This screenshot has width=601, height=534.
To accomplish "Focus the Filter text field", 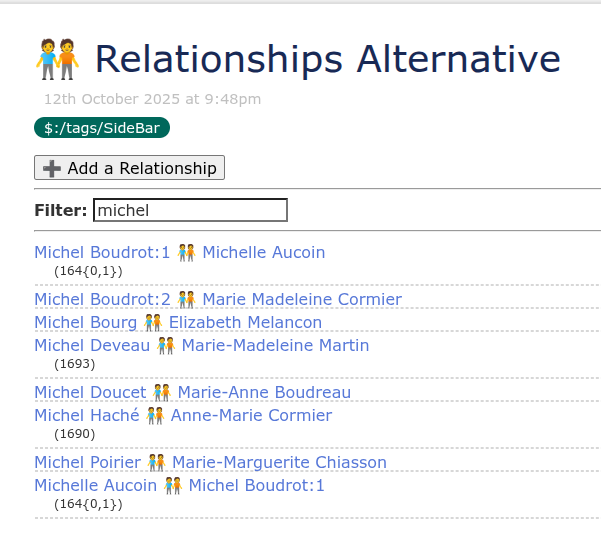I will pyautogui.click(x=190, y=210).
